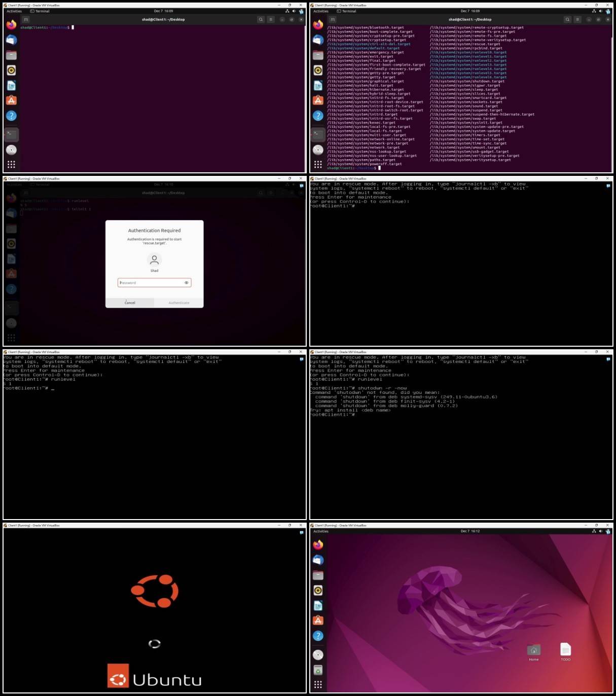The height and width of the screenshot is (696, 616).
Task: Click Cancel in the Authentication Required dialog
Action: [x=130, y=303]
